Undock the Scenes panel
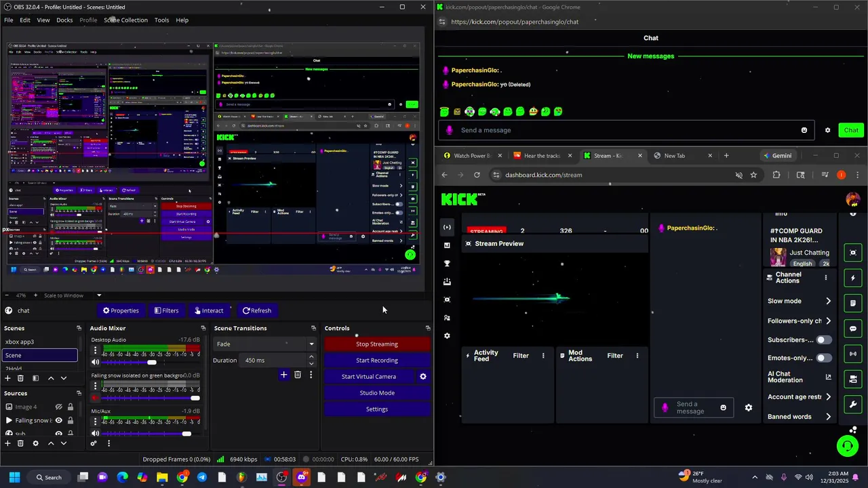The width and height of the screenshot is (868, 488). 79,328
